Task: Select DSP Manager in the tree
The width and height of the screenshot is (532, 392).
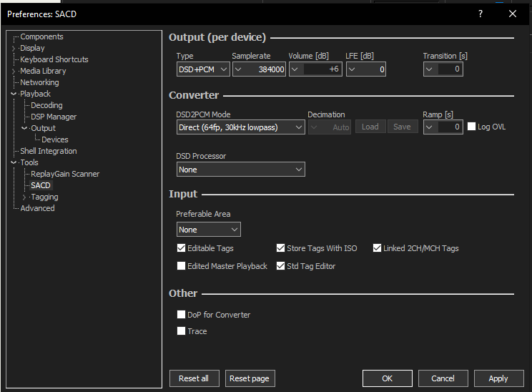Action: click(x=54, y=117)
